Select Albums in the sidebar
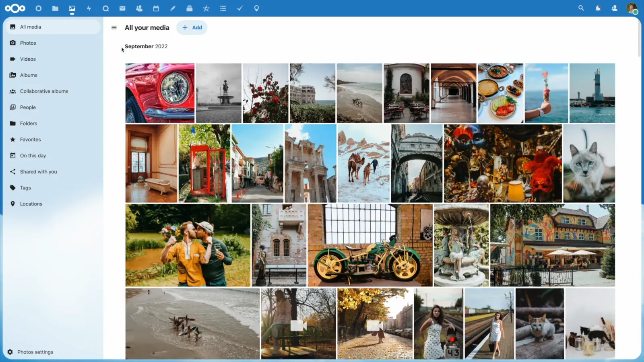 point(29,75)
